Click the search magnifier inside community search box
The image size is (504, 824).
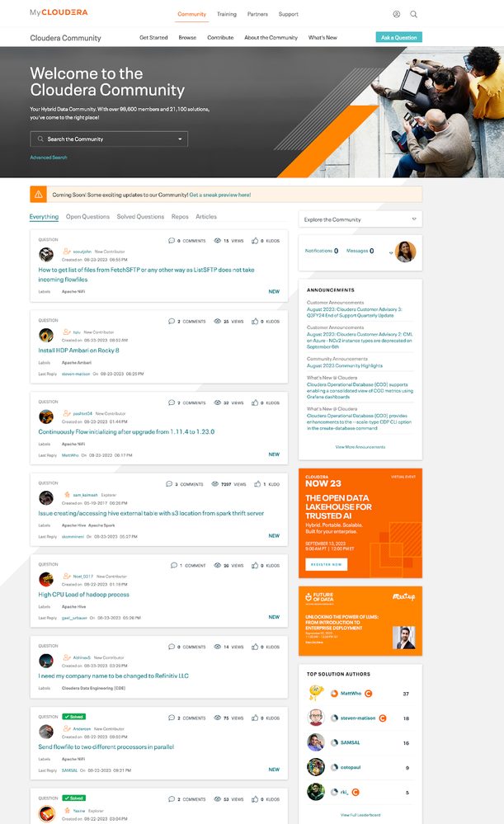(x=40, y=139)
